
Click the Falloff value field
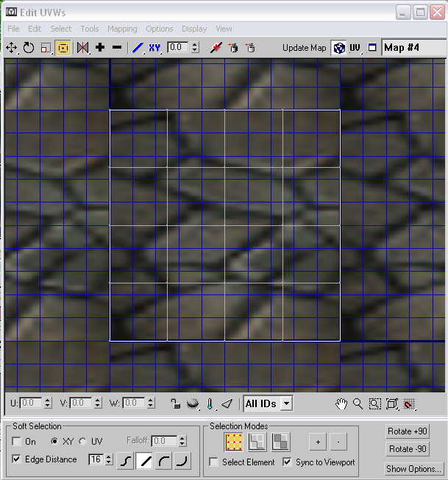tap(165, 441)
